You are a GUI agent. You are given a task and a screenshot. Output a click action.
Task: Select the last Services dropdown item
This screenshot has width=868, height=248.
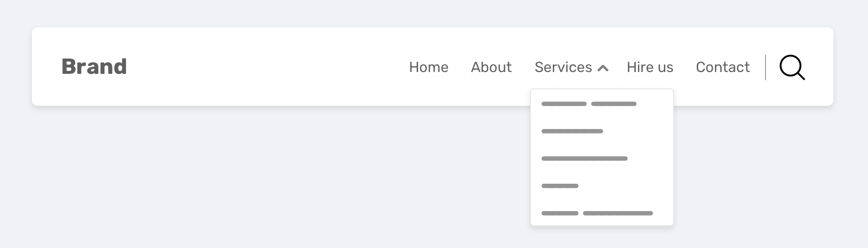pyautogui.click(x=597, y=213)
